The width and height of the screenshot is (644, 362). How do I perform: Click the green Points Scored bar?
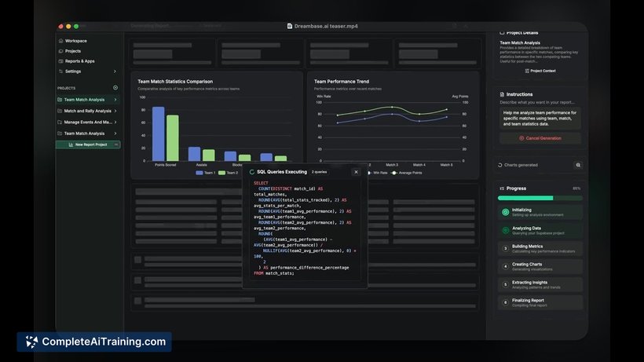[x=173, y=138]
